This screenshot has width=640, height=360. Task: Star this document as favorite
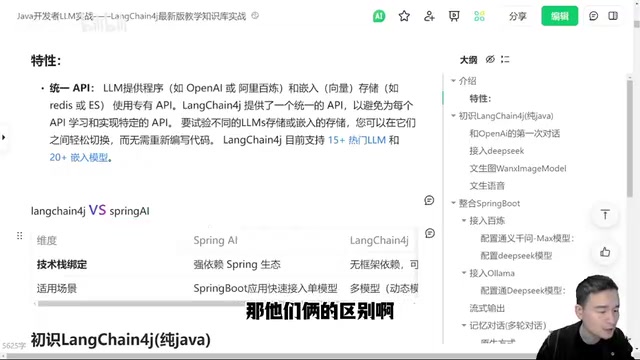pyautogui.click(x=404, y=16)
